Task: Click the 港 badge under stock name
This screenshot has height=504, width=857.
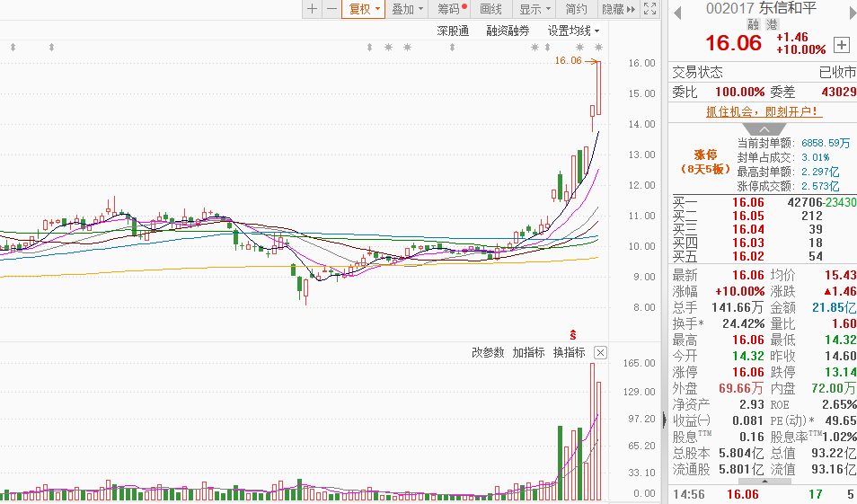Action: coord(772,24)
